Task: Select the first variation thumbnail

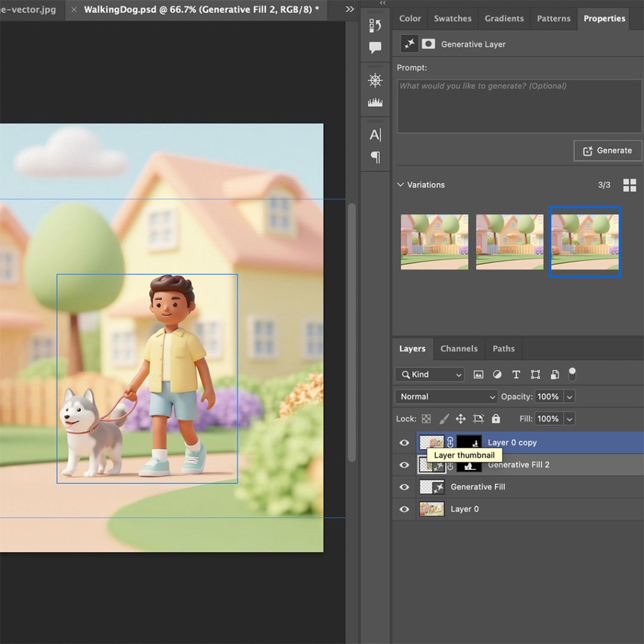Action: [435, 242]
